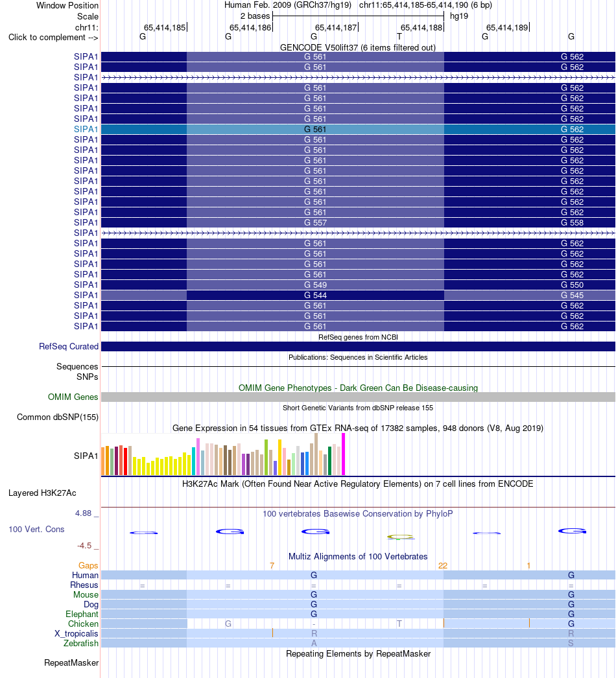The image size is (616, 678).
Task: Click the Elephant species label
Action: click(x=82, y=614)
